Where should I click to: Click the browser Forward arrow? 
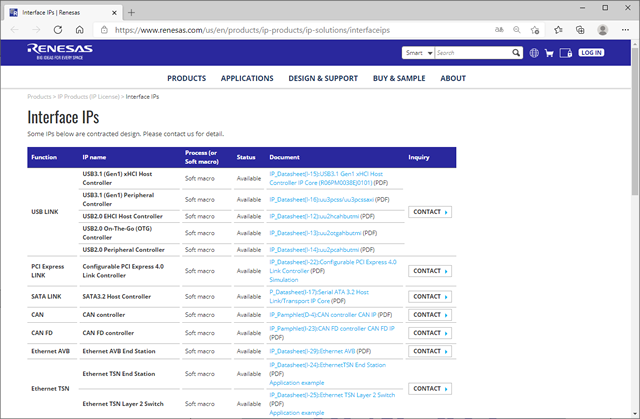tap(36, 30)
